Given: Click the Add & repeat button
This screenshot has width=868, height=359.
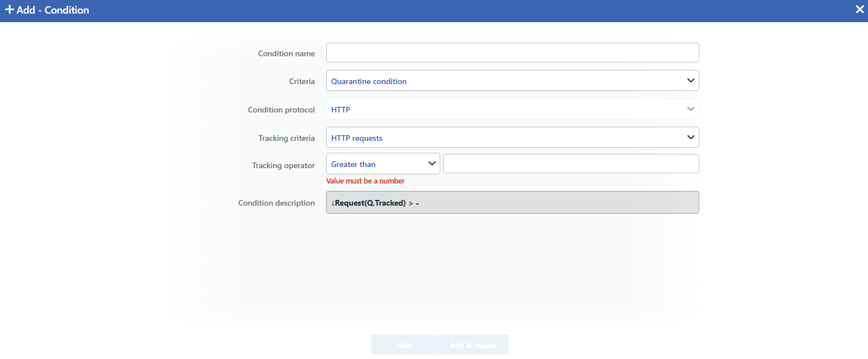Looking at the screenshot, I should [x=473, y=345].
